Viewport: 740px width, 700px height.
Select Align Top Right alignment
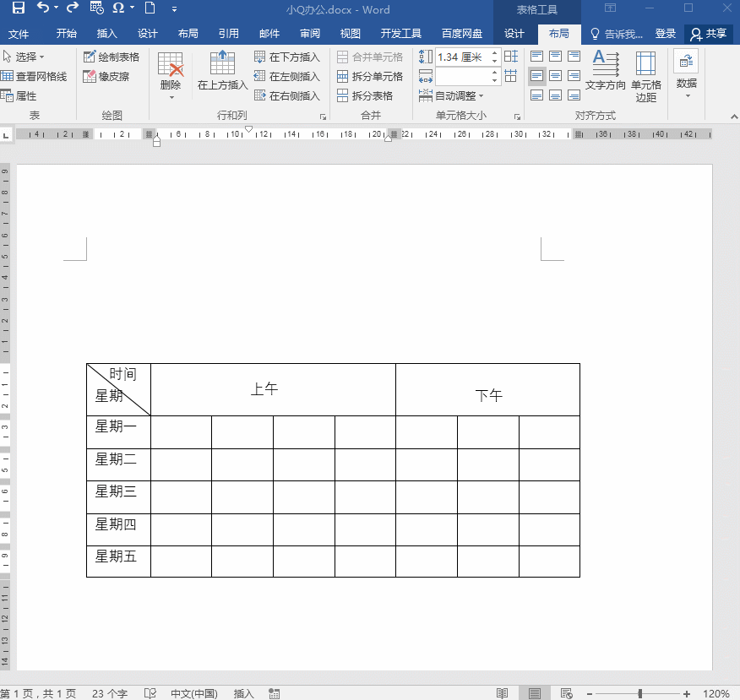coord(574,57)
